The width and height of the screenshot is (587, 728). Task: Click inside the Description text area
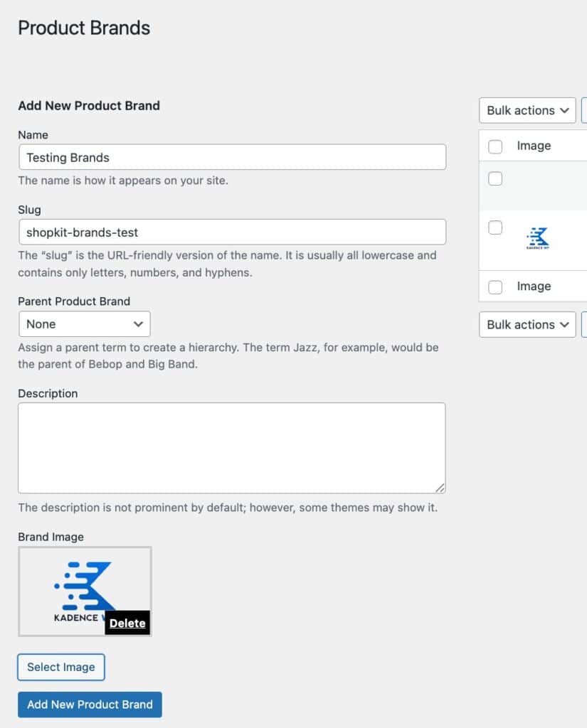click(232, 448)
